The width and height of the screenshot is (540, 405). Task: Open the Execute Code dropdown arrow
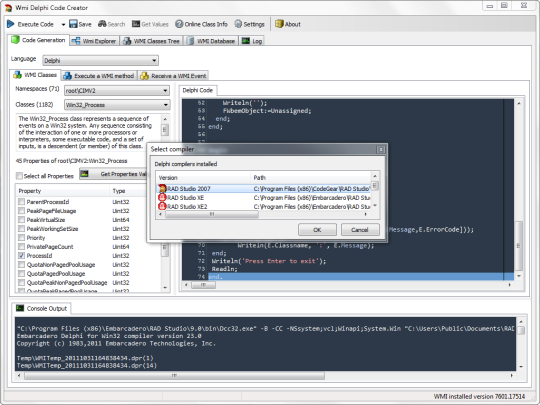coord(63,24)
